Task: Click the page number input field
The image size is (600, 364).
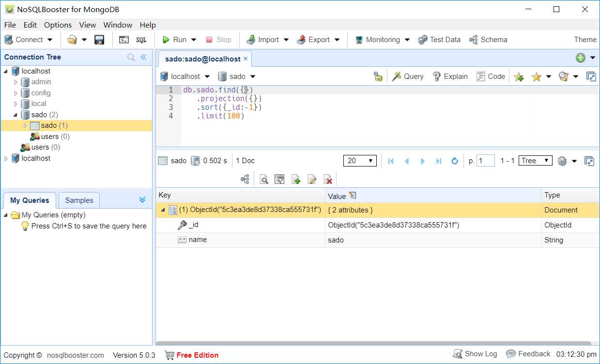Action: click(486, 161)
